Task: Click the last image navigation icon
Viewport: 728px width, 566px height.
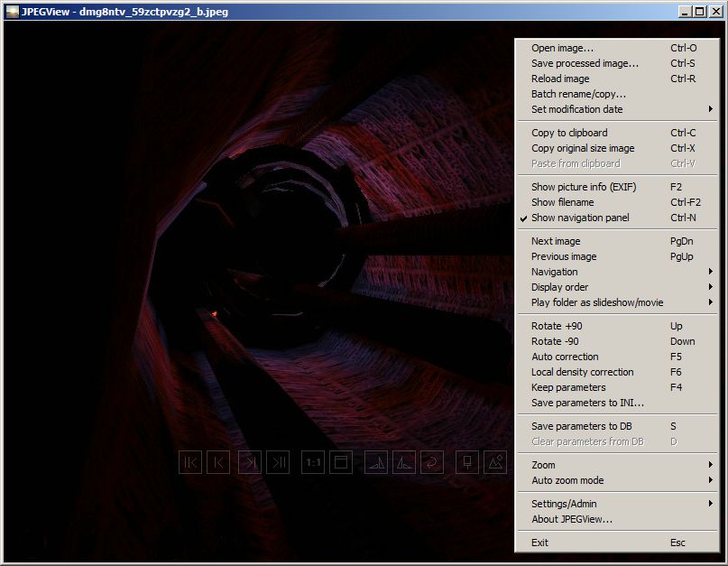Action: tap(278, 462)
